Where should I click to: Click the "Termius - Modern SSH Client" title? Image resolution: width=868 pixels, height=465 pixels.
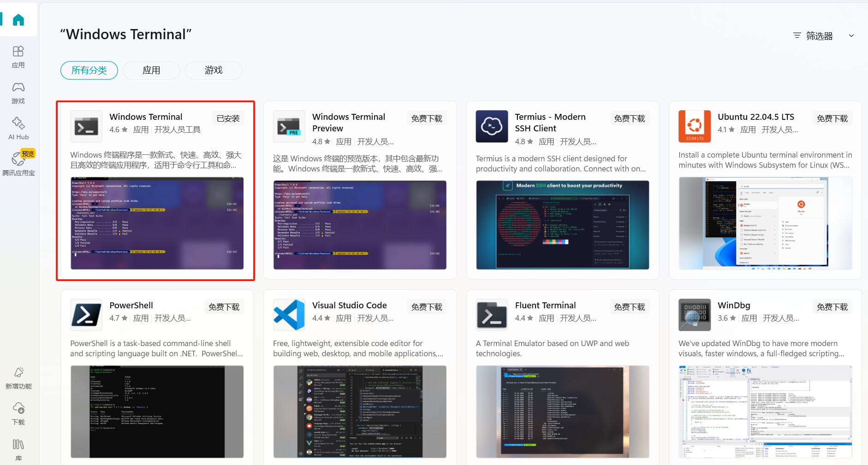[550, 123]
